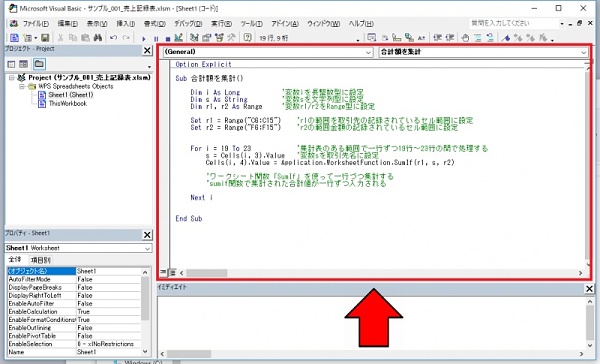Click the Save floppy disk icon

click(x=45, y=38)
